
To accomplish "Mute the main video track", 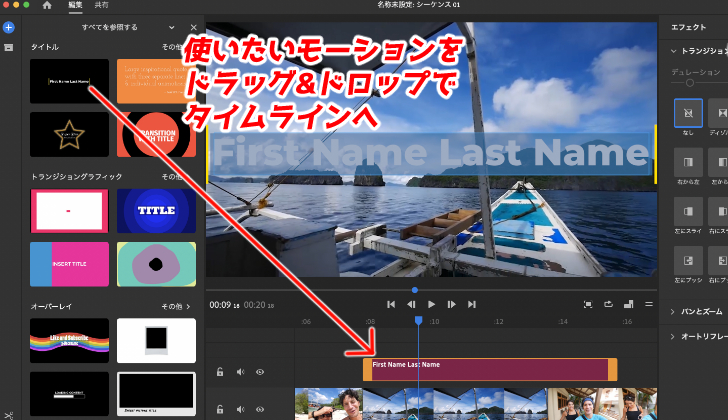I will tap(240, 409).
